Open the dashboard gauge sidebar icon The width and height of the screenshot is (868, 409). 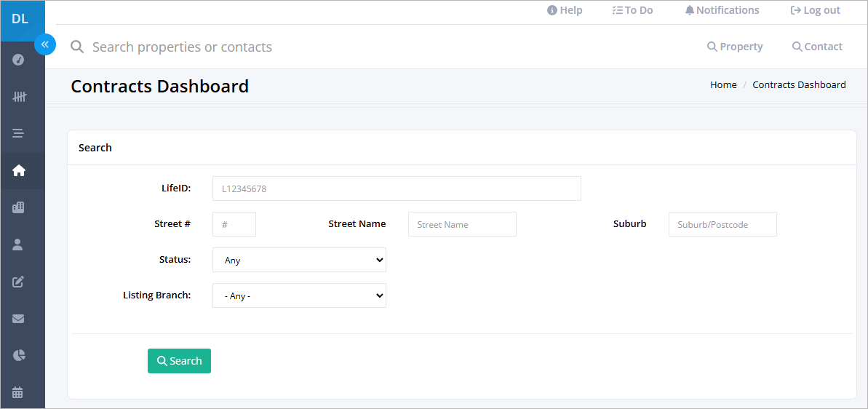(18, 59)
